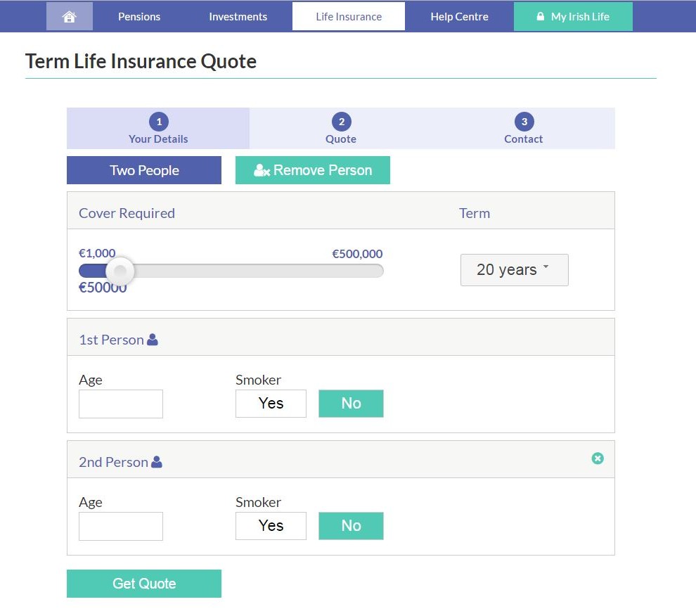The image size is (696, 616).
Task: Click the lock icon in My Irish Life
Action: click(540, 16)
